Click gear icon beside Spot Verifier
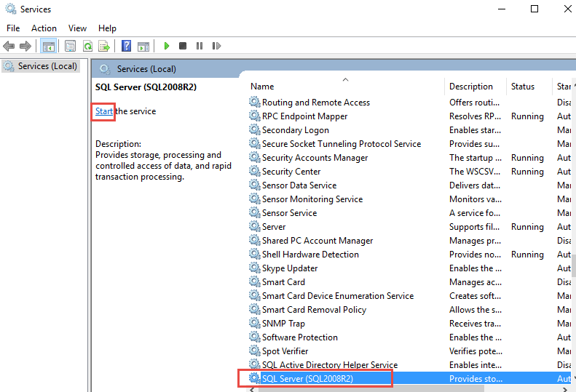Image resolution: width=576 pixels, height=392 pixels. pos(255,351)
